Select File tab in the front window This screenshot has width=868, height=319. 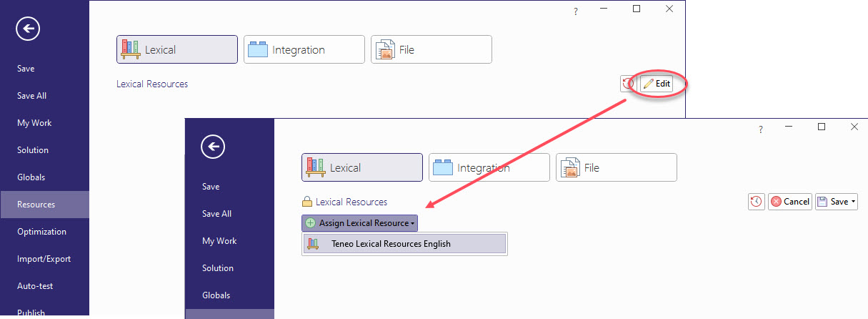[617, 167]
